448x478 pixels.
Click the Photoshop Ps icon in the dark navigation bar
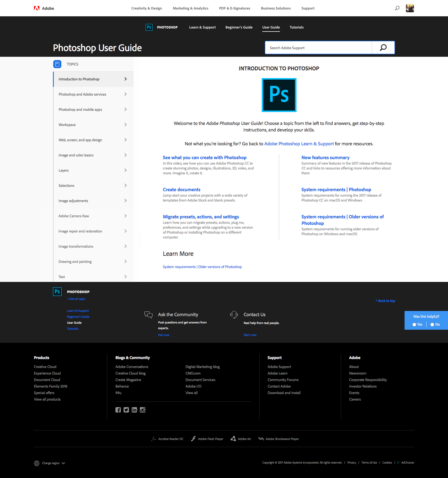[x=149, y=27]
